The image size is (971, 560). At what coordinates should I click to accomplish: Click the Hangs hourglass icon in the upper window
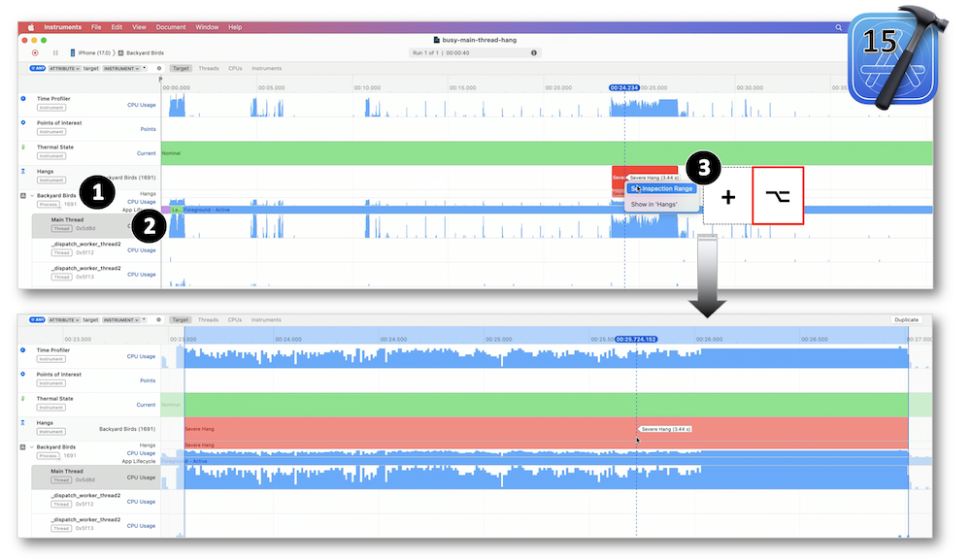pyautogui.click(x=23, y=172)
